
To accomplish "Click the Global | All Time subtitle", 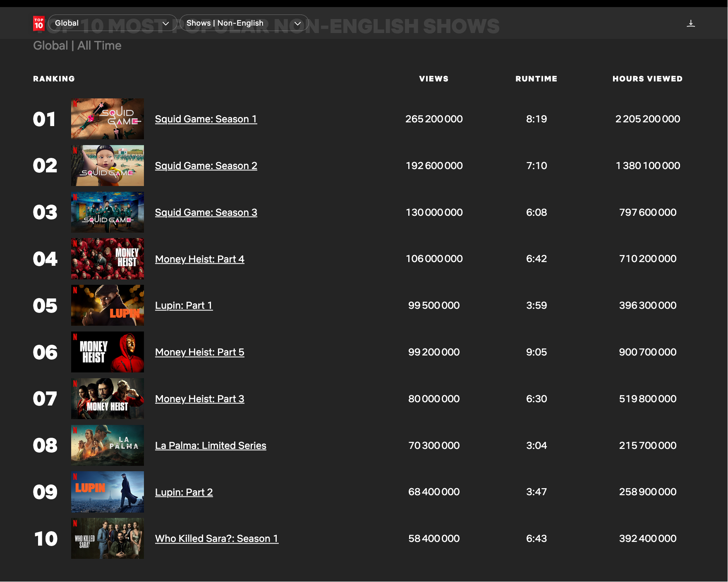I will pos(77,45).
